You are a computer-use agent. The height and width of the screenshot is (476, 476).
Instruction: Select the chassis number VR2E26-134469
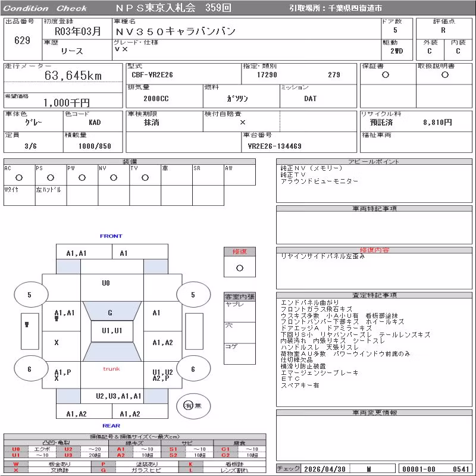tap(275, 146)
